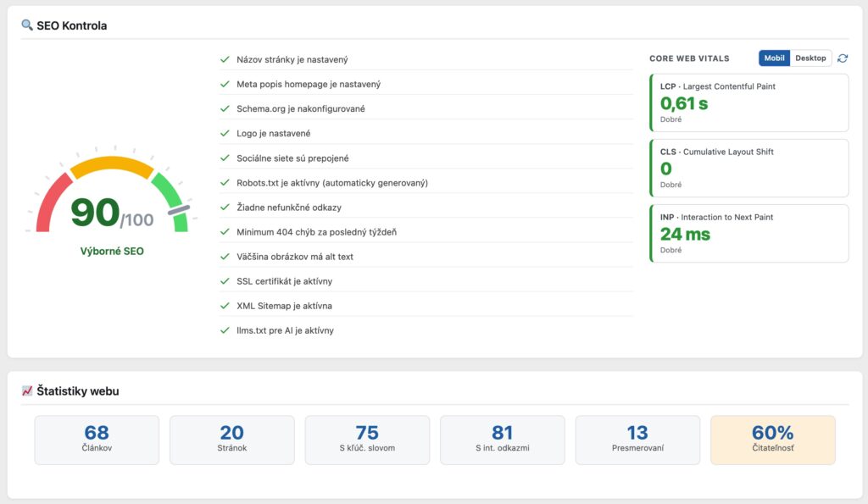
Task: Click checkmark beside Sociálne siete sú prepojené
Action: 225,158
